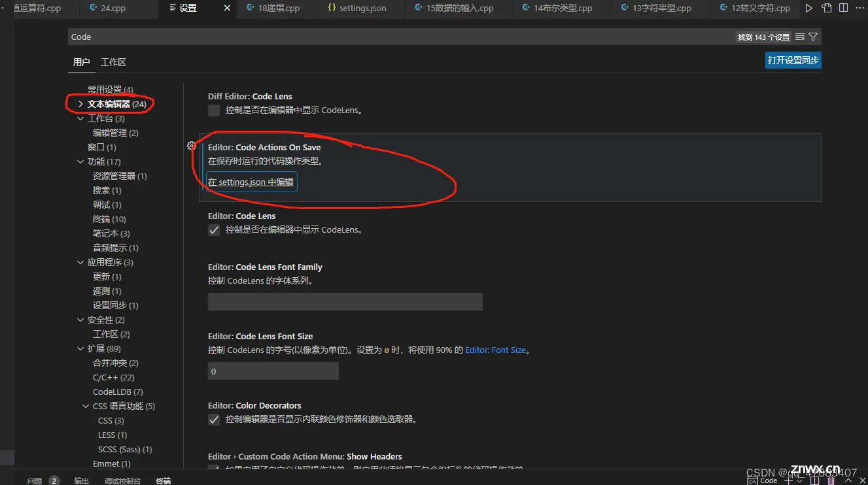Collapse the 应用程序 (3) category

80,262
